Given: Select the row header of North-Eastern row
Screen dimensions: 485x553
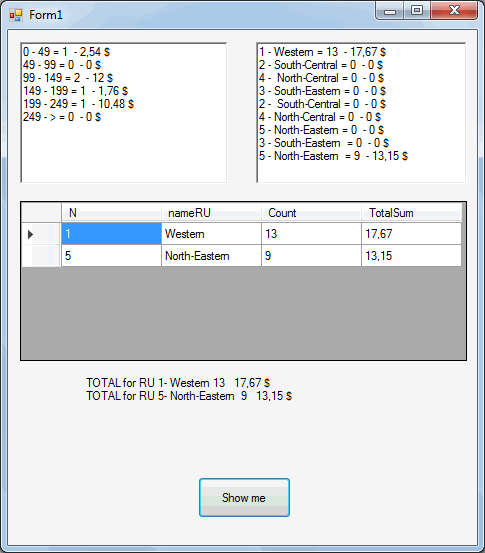Looking at the screenshot, I should point(41,256).
